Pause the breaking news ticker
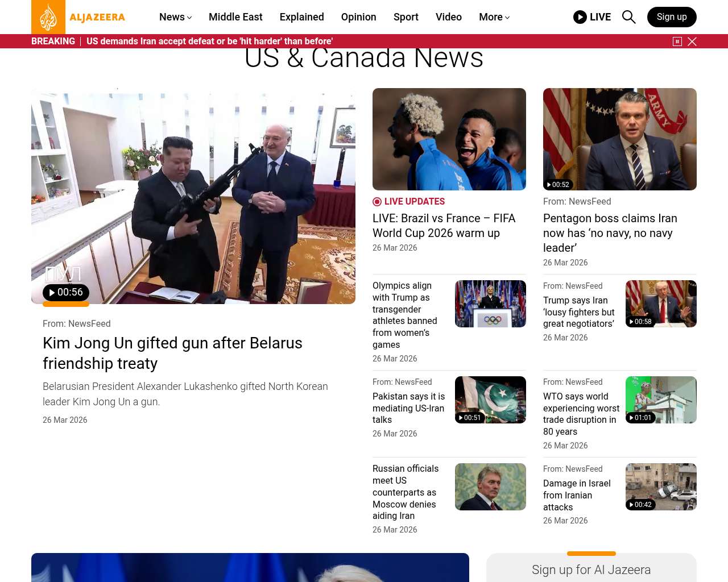The height and width of the screenshot is (582, 728). tap(677, 41)
